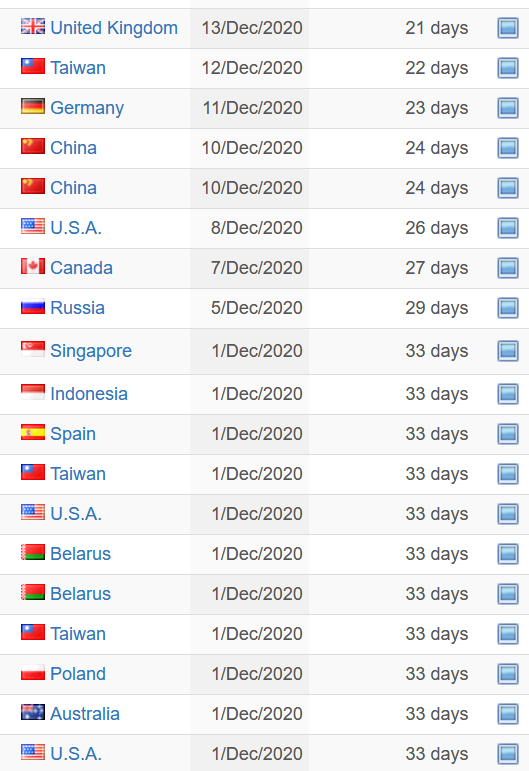Open the Poland link

click(x=78, y=674)
